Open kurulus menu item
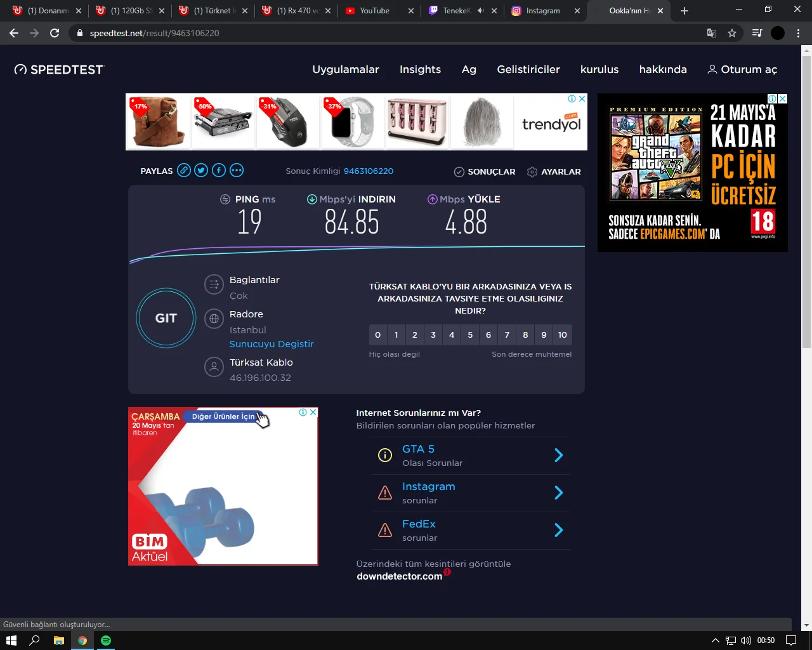 599,70
